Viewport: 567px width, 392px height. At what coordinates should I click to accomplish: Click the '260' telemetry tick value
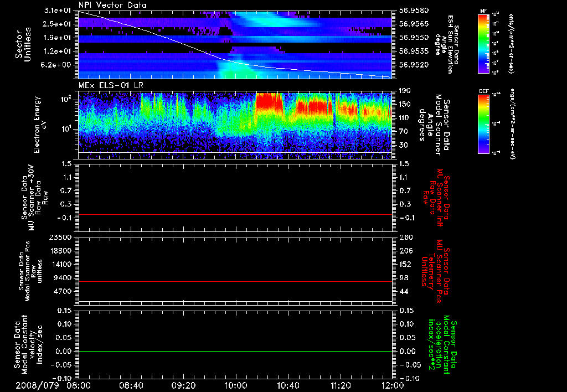(x=405, y=238)
